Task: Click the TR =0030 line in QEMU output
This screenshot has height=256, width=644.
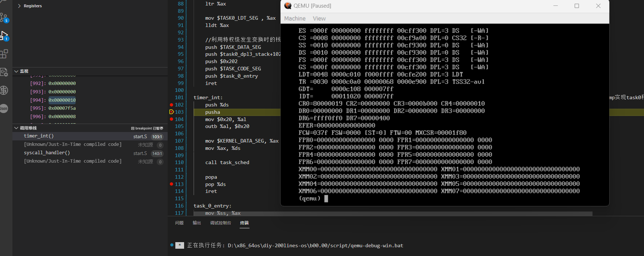Action: [x=392, y=82]
